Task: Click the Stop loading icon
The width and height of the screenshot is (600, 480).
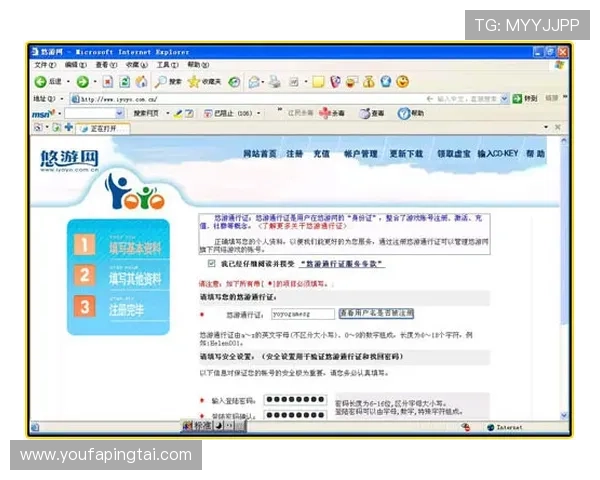Action: pos(108,82)
